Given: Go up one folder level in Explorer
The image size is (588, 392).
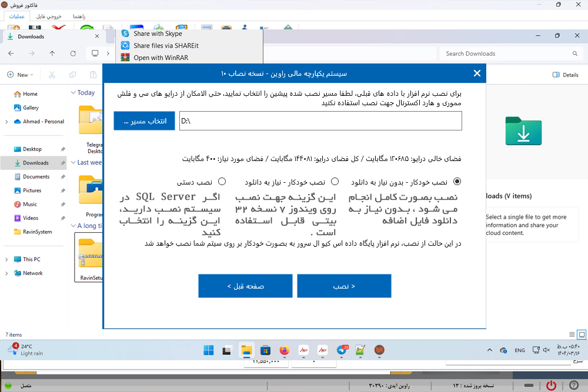Looking at the screenshot, I should click(x=52, y=53).
